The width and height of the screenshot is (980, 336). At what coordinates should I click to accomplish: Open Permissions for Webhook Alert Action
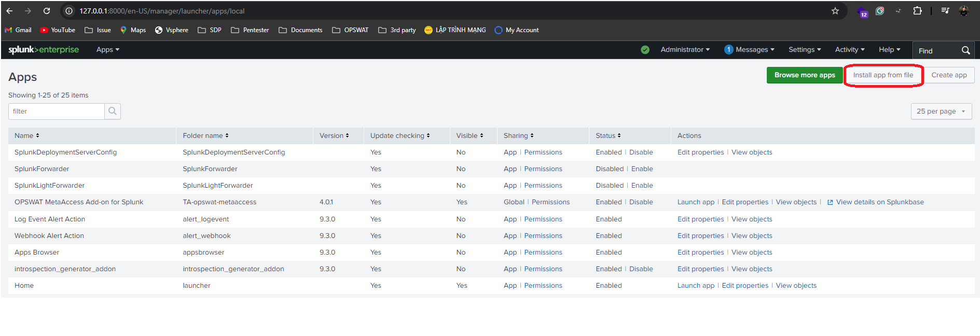[543, 236]
